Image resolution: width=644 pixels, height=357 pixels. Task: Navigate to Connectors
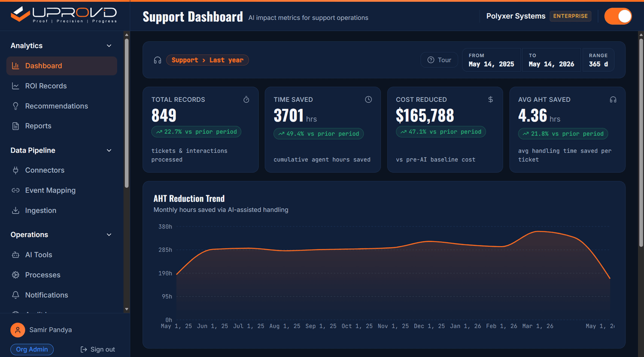(62, 170)
